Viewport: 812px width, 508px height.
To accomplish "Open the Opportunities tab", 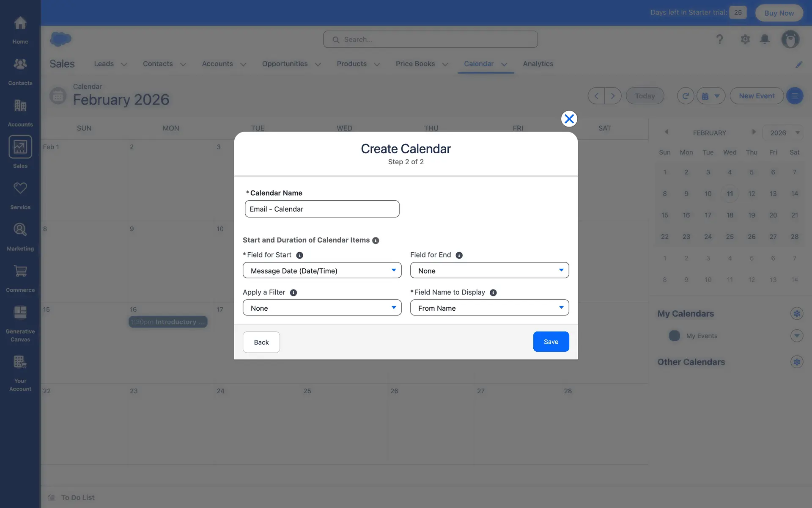I will [285, 63].
